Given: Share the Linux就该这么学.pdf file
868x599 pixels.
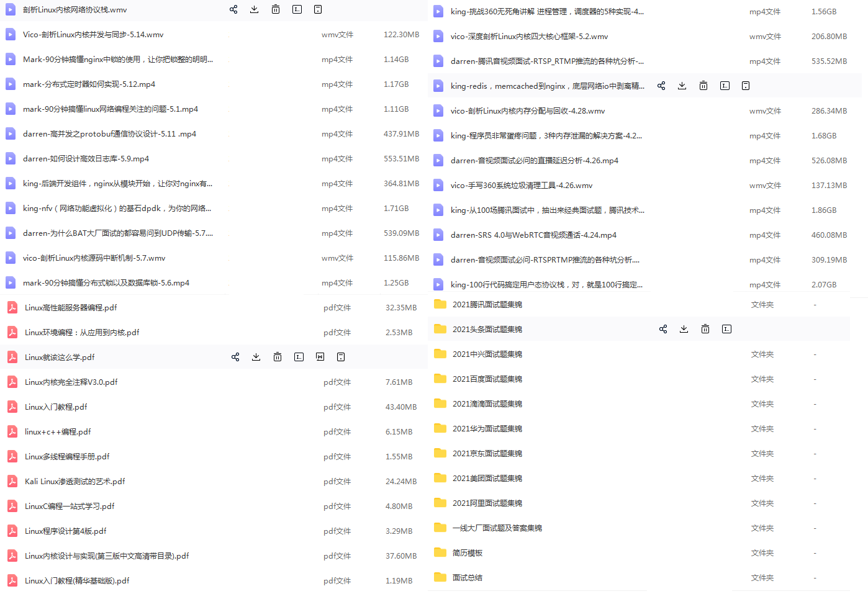Looking at the screenshot, I should point(235,357).
